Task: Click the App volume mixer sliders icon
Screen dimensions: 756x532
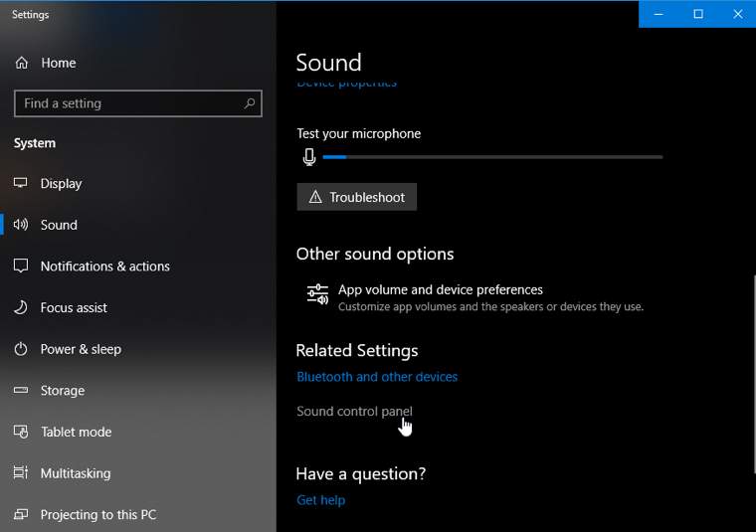Action: (x=317, y=293)
